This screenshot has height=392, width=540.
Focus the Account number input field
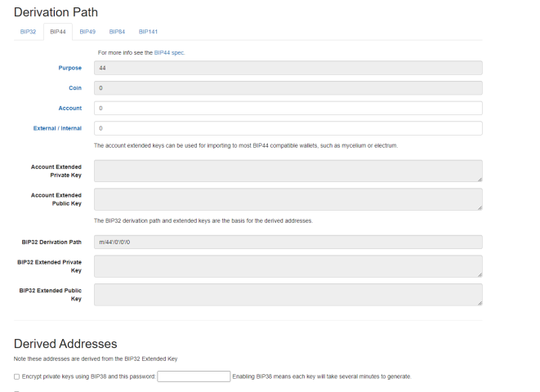click(x=288, y=108)
